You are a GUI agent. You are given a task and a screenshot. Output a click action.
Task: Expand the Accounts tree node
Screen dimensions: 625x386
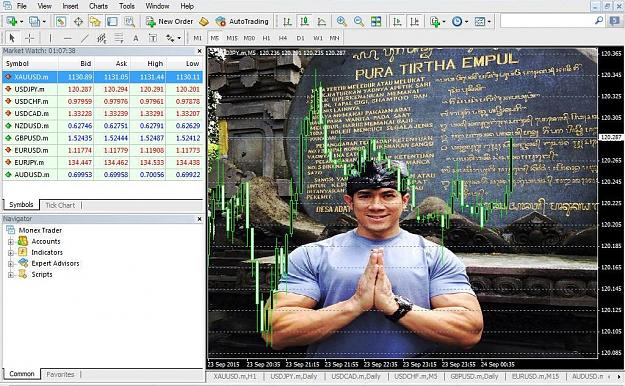coord(11,242)
